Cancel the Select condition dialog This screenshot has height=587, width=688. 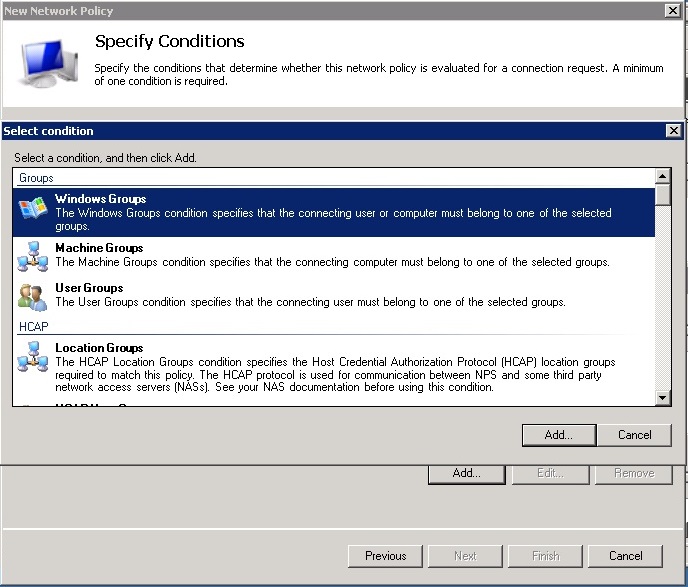634,435
